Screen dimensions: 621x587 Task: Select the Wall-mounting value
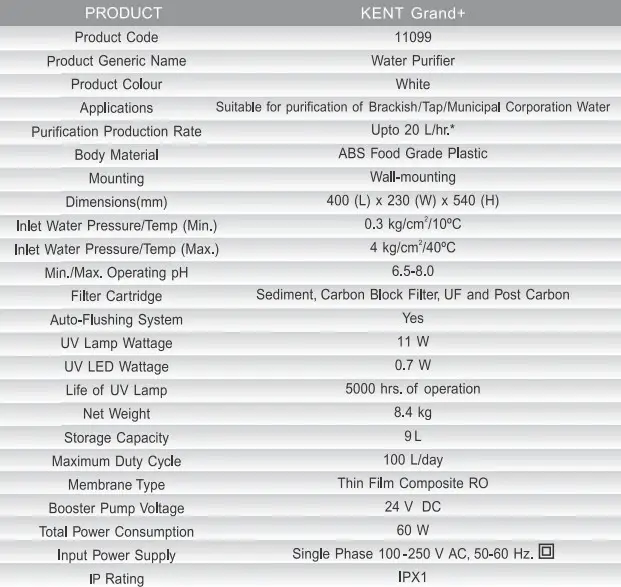tap(412, 178)
